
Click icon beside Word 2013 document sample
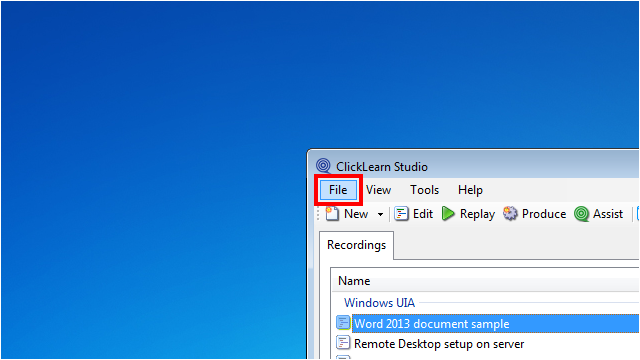pyautogui.click(x=343, y=322)
